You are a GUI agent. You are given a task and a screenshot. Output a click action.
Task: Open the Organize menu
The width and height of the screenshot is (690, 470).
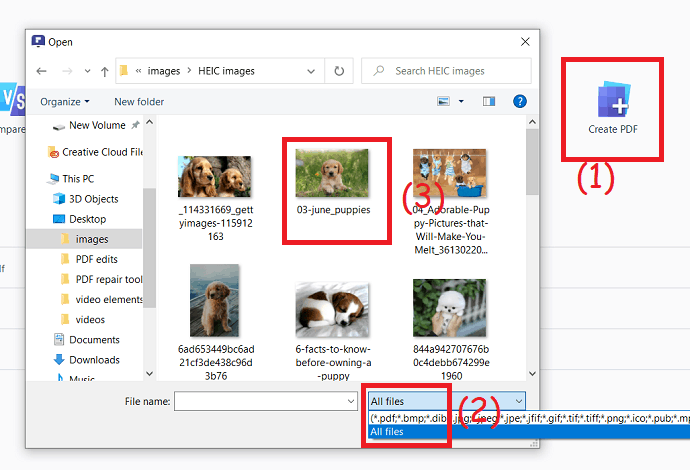point(65,102)
